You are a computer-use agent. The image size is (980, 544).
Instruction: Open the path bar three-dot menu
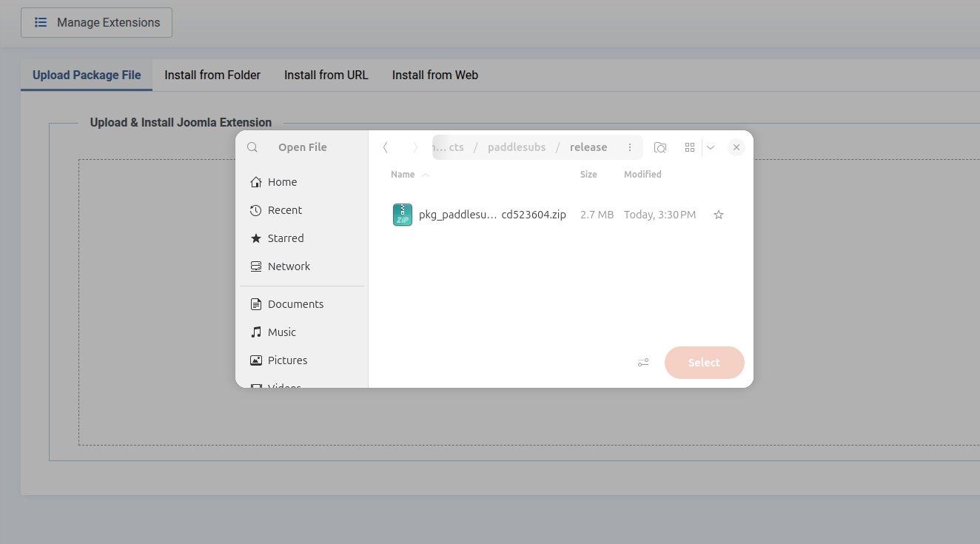point(630,147)
